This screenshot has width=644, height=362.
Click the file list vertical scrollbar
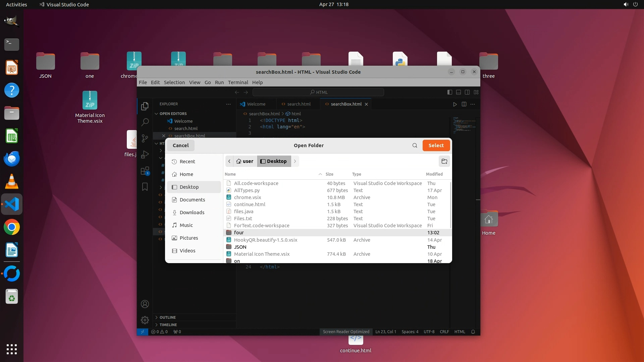pos(450,204)
